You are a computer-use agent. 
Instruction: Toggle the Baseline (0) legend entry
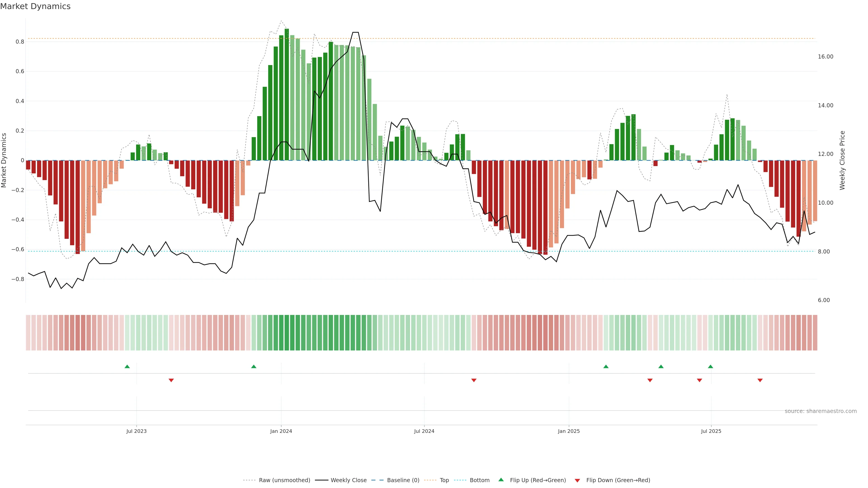point(403,480)
